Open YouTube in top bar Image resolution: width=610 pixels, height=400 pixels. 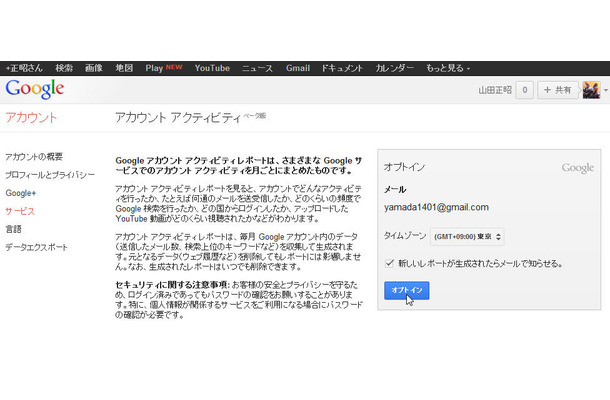pyautogui.click(x=212, y=68)
